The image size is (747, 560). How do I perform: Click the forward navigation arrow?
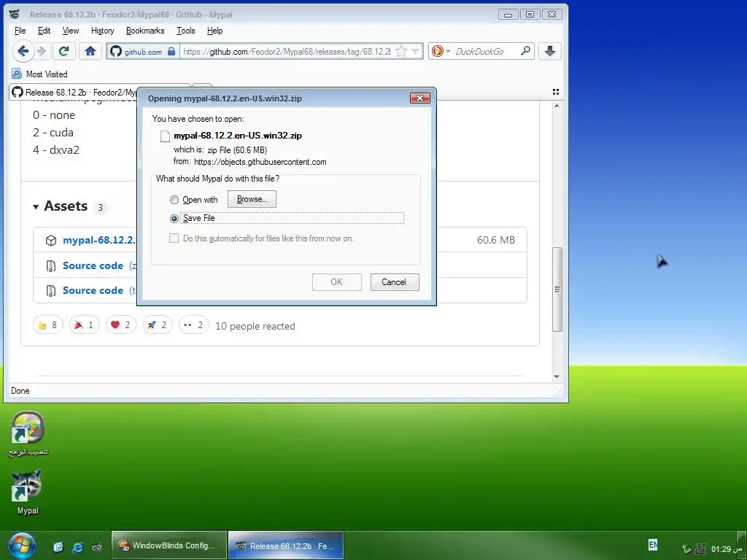42,51
